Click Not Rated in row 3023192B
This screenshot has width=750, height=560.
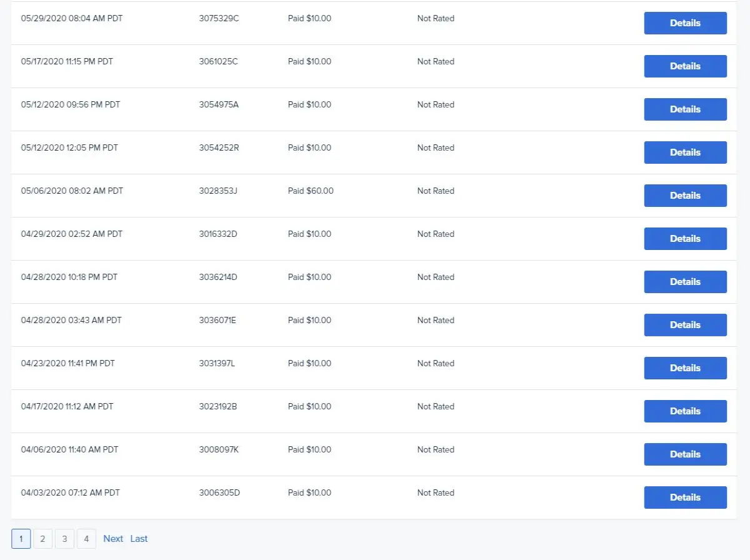tap(436, 407)
